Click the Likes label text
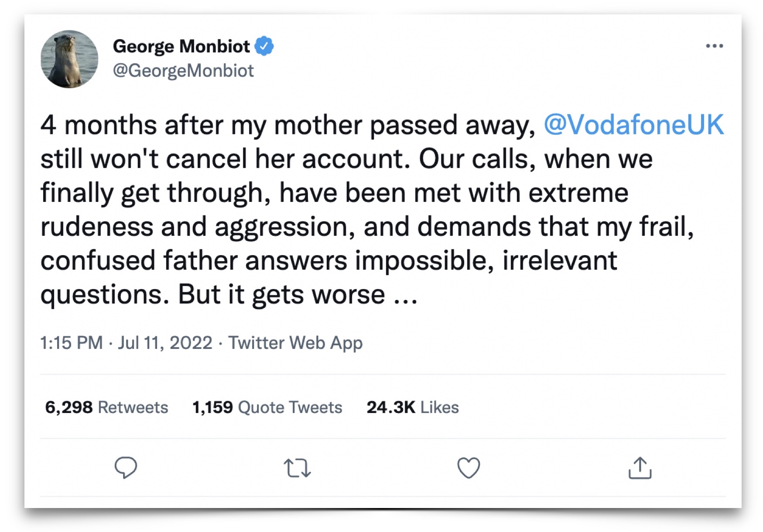This screenshot has width=763, height=532. pyautogui.click(x=439, y=407)
